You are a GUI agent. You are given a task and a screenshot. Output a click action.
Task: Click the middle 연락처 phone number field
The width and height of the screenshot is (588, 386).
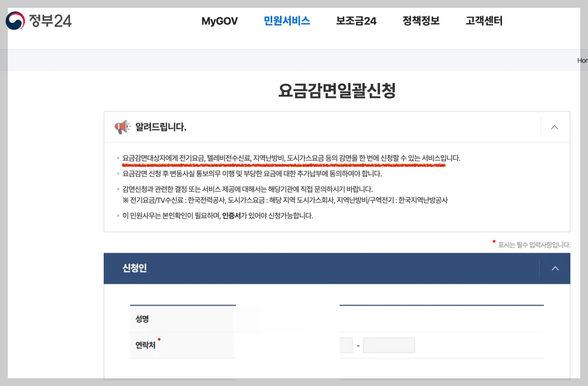(346, 345)
